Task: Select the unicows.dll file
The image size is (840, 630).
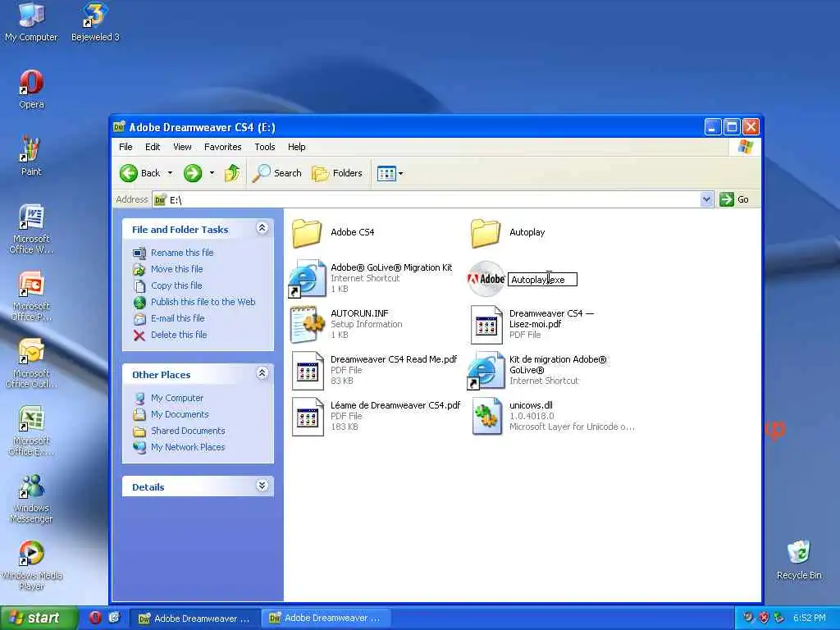Action: (553, 416)
